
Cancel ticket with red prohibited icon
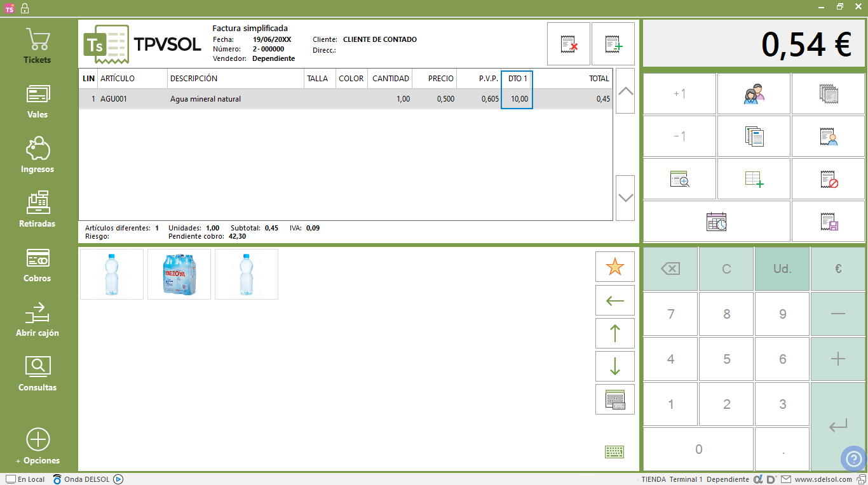click(x=828, y=179)
